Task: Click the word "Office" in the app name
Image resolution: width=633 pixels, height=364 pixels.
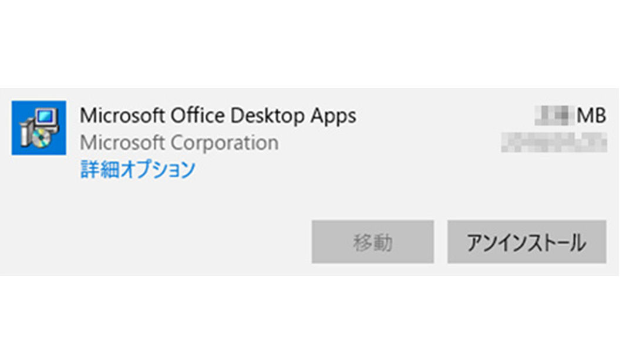Action: point(197,116)
